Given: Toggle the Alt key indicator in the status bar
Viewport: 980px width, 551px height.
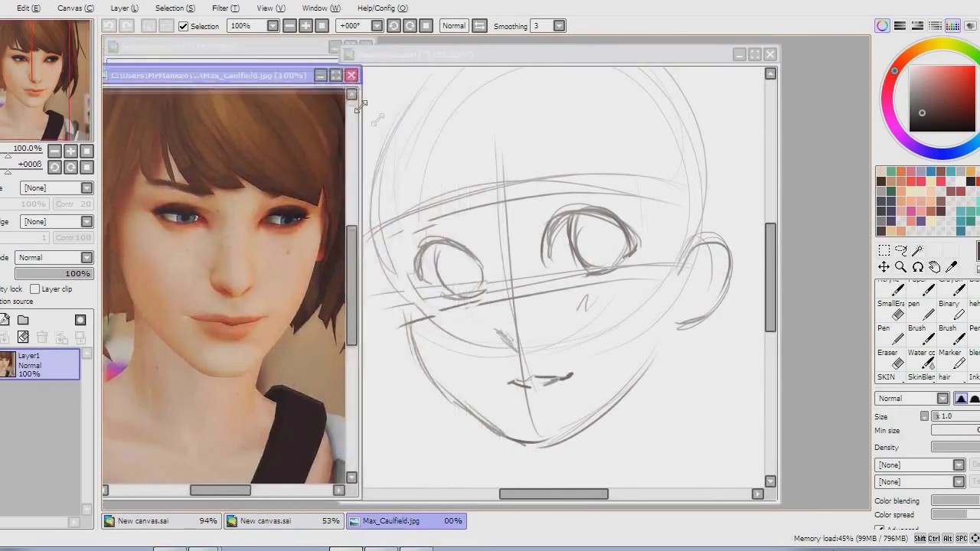Looking at the screenshot, I should pyautogui.click(x=948, y=539).
